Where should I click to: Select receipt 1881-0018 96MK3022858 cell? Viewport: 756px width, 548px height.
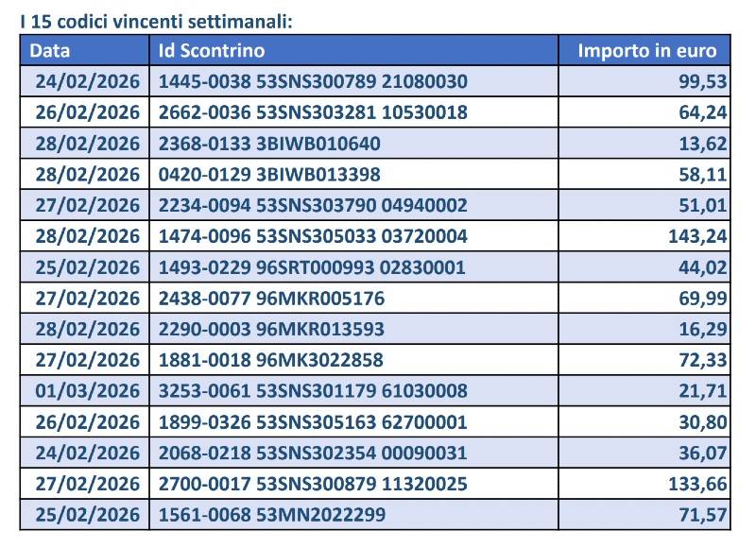coord(270,361)
